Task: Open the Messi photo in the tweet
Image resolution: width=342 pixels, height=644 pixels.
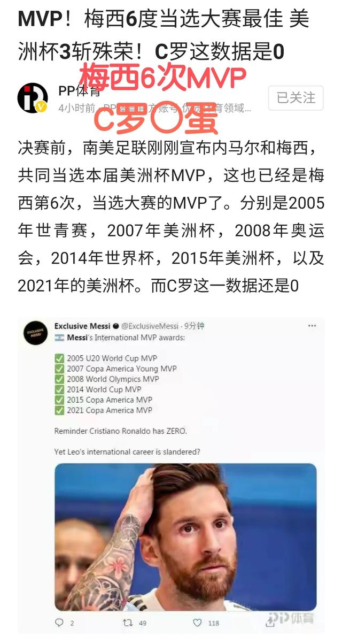Action: pos(185,536)
